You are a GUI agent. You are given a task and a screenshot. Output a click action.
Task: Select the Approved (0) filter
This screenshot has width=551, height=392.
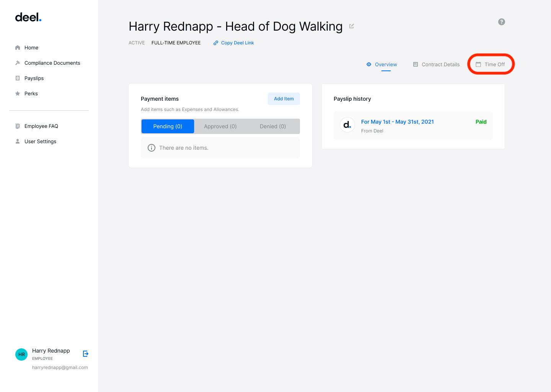[x=220, y=126]
